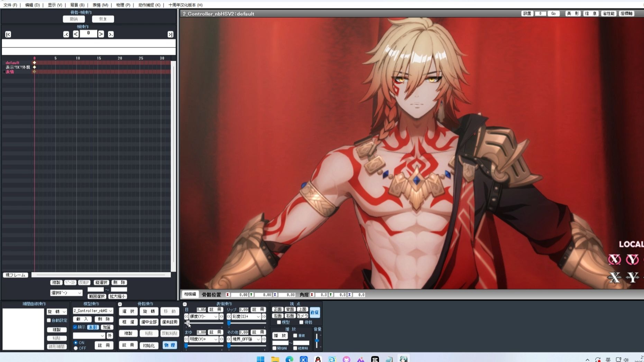Open QQ penguin app in taskbar
Screen dimensions: 644x362
click(x=318, y=359)
